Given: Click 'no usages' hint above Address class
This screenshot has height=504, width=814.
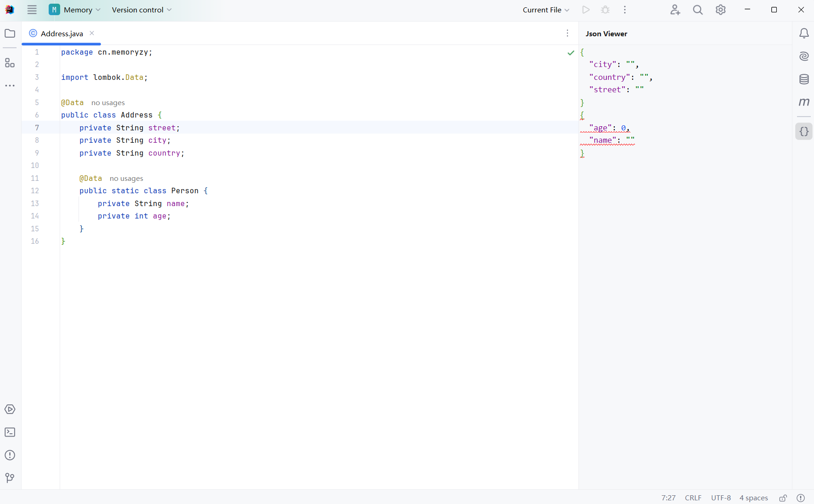Looking at the screenshot, I should click(108, 103).
